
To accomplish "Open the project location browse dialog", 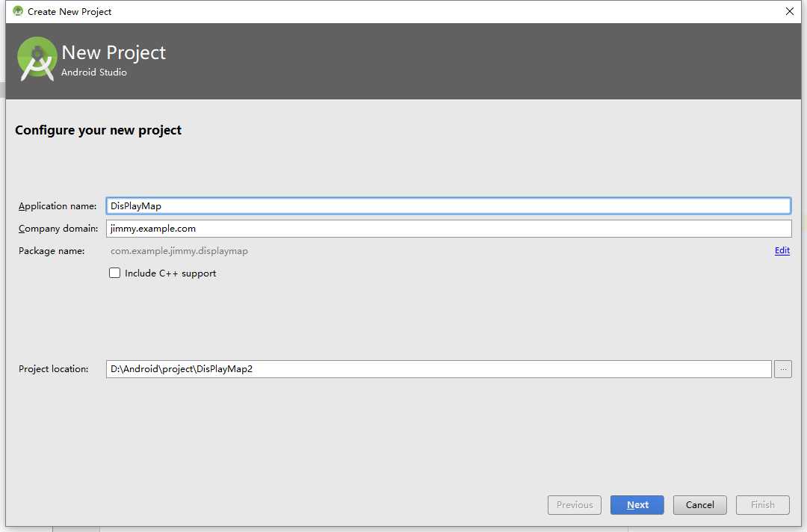I will pos(782,369).
